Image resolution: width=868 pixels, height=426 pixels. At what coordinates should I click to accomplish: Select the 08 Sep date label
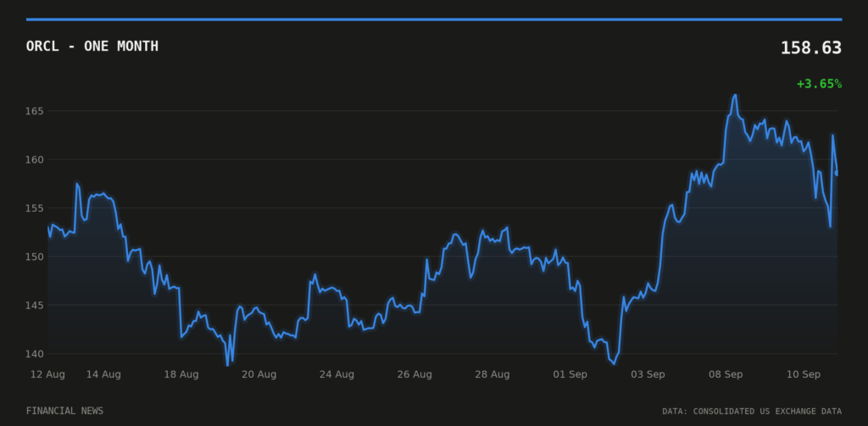tap(726, 374)
